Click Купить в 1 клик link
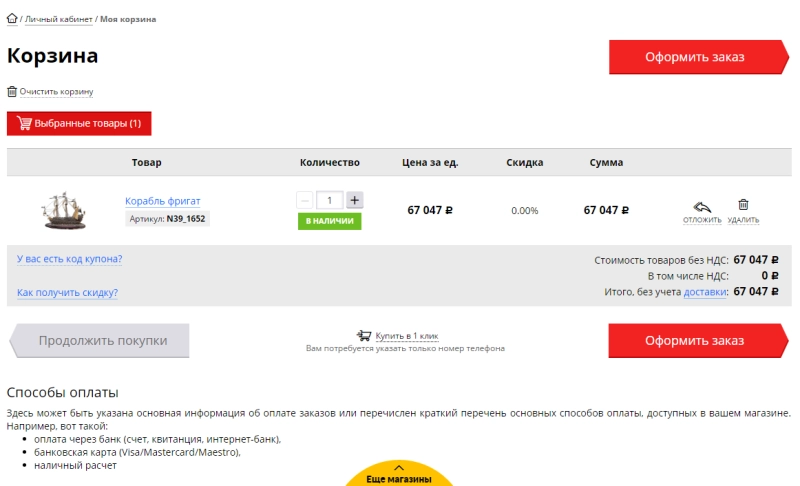Image resolution: width=800 pixels, height=486 pixels. click(406, 336)
